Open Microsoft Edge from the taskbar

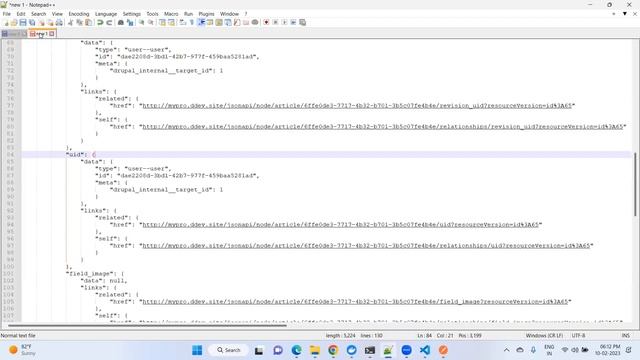pos(296,350)
